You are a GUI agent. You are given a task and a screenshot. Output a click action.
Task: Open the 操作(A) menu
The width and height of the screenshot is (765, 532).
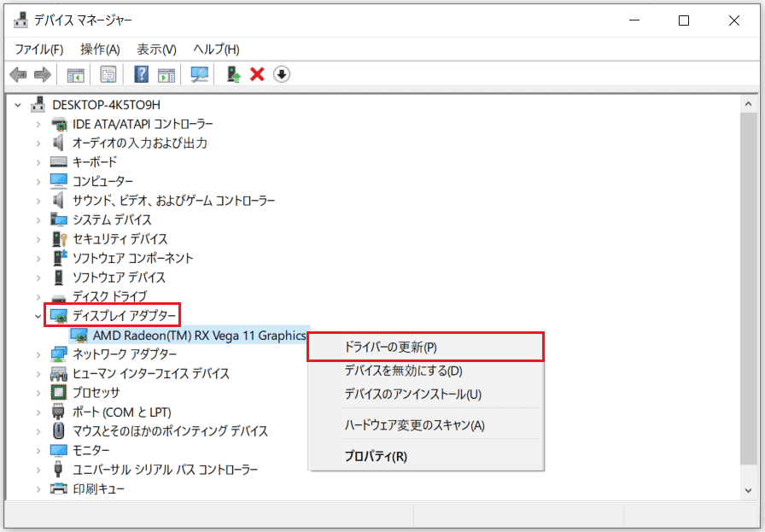pos(100,49)
